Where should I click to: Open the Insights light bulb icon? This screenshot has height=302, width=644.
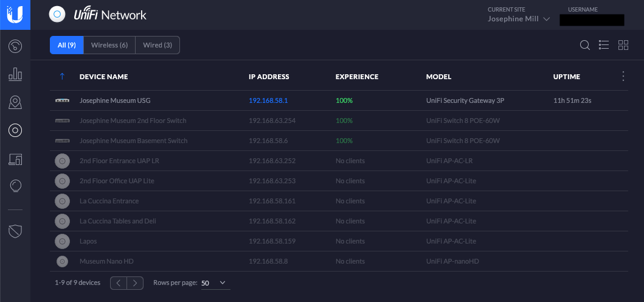click(15, 186)
